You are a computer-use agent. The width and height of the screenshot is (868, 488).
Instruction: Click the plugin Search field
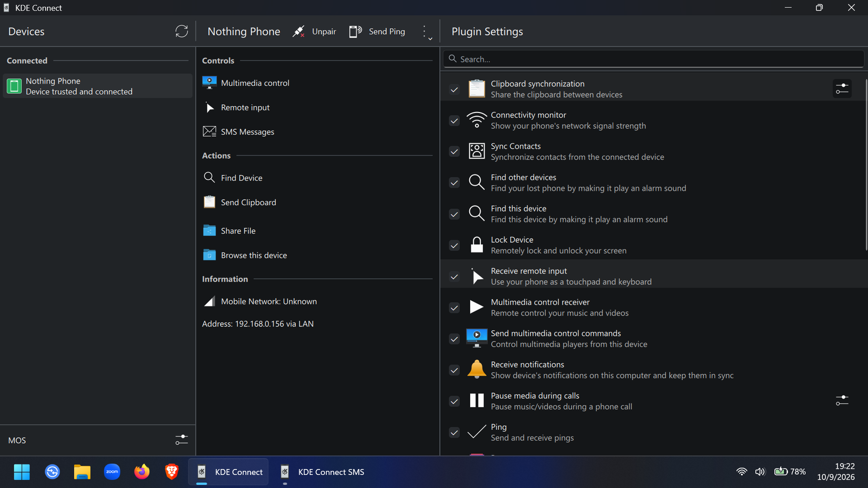tap(653, 59)
